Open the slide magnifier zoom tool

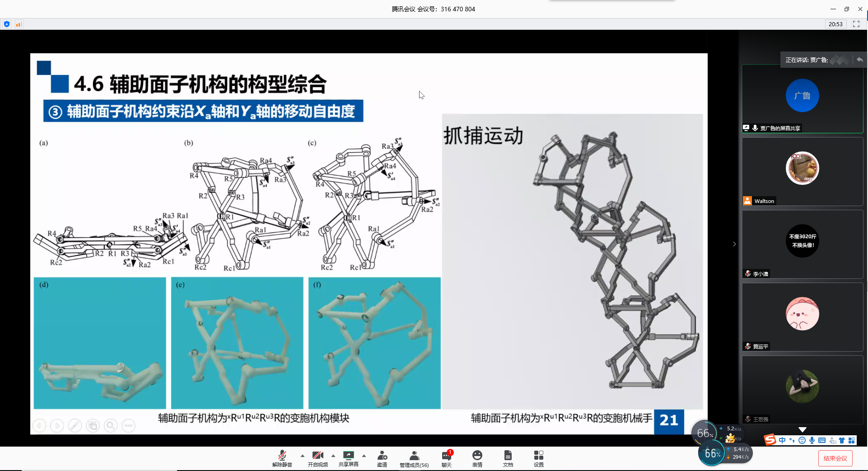click(x=111, y=425)
